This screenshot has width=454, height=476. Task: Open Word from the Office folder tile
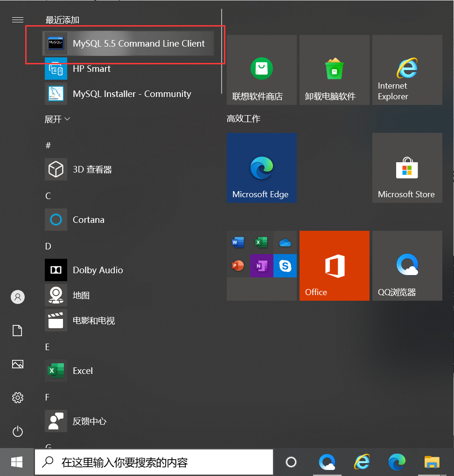click(x=238, y=242)
